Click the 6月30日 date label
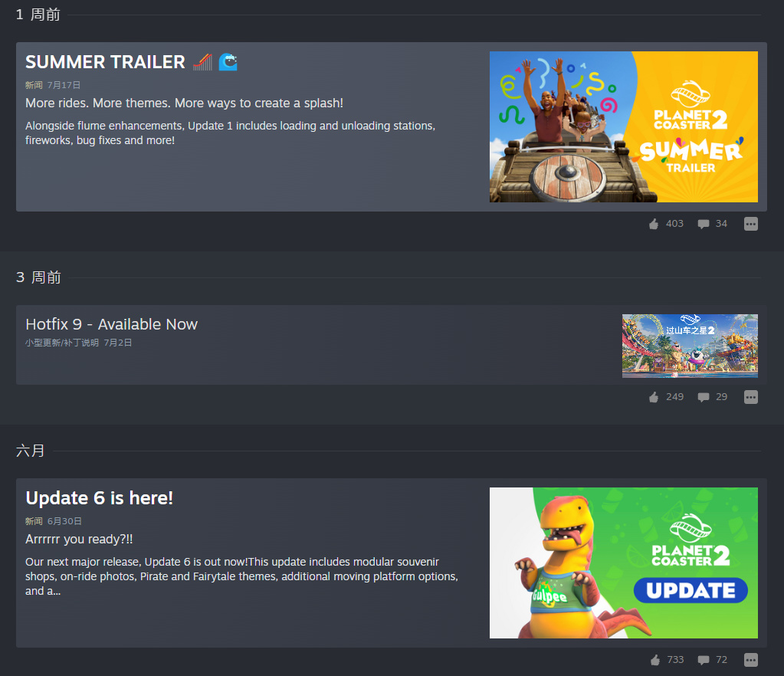 pyautogui.click(x=64, y=521)
